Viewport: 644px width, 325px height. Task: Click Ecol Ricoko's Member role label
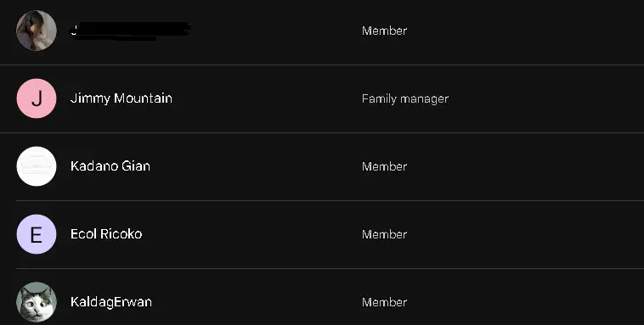[x=384, y=234]
